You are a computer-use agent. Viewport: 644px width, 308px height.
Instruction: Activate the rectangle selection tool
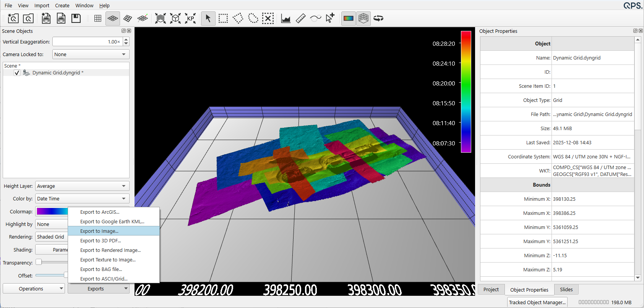click(223, 18)
